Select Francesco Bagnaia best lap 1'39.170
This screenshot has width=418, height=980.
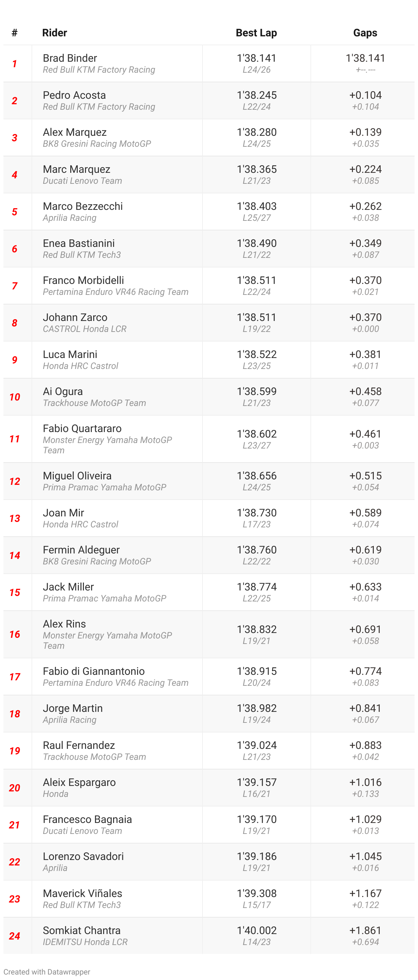tap(257, 819)
